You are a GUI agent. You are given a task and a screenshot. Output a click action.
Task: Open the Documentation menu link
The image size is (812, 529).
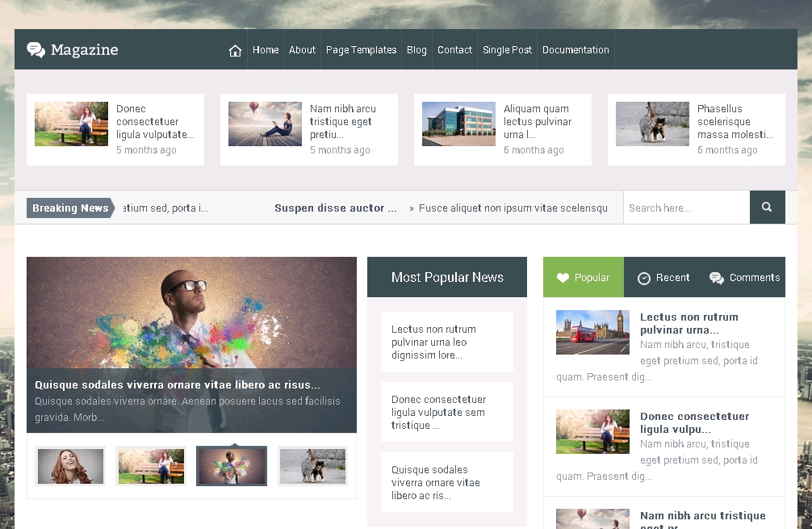click(x=576, y=50)
